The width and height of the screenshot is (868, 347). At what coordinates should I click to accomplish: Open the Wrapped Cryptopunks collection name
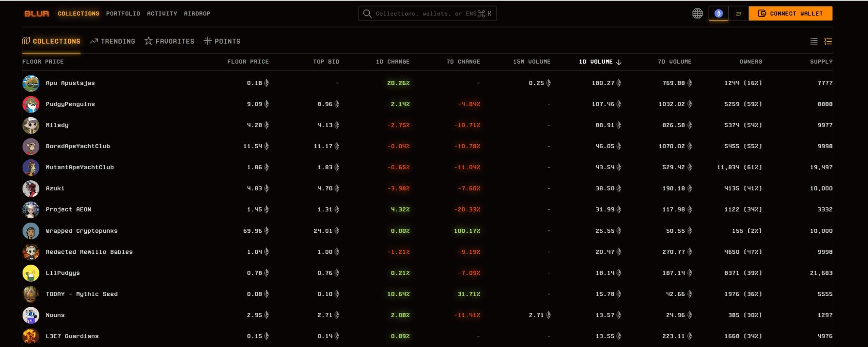click(x=82, y=231)
